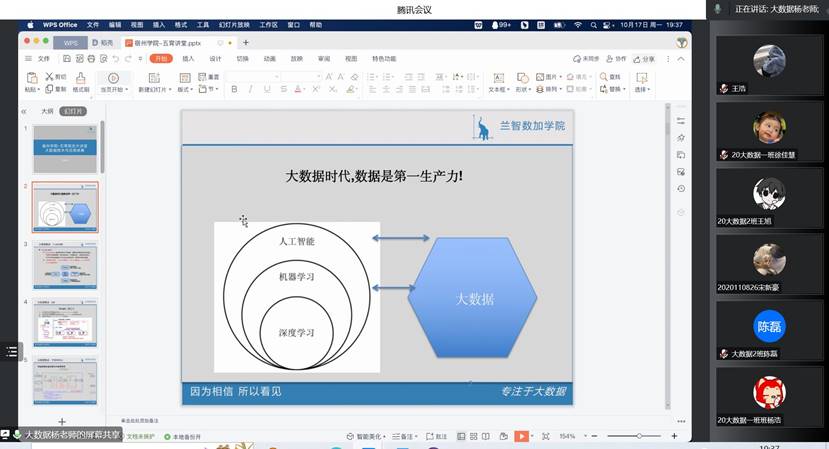
Task: Start slideshow from current slide (当页开始)
Action: coord(113,83)
